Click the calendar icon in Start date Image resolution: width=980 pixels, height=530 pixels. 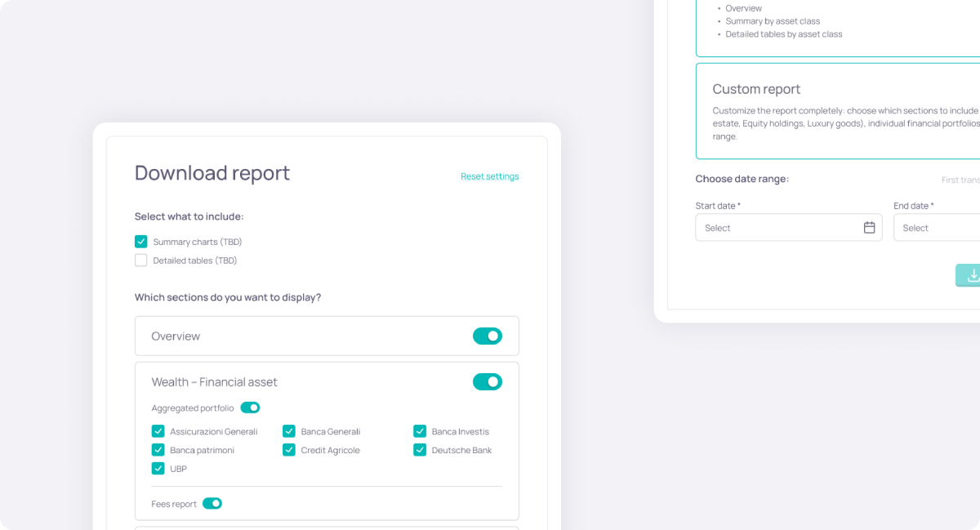coord(869,228)
